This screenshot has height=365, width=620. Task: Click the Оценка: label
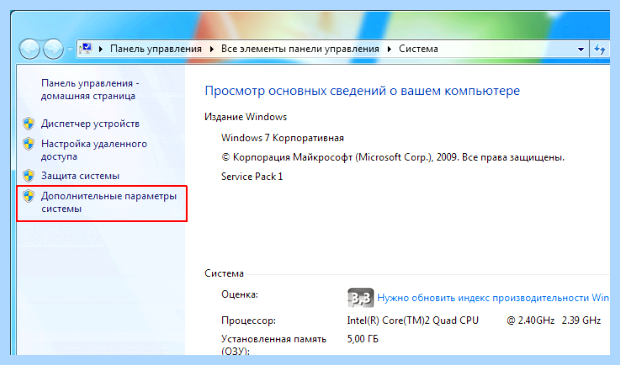[x=240, y=295]
